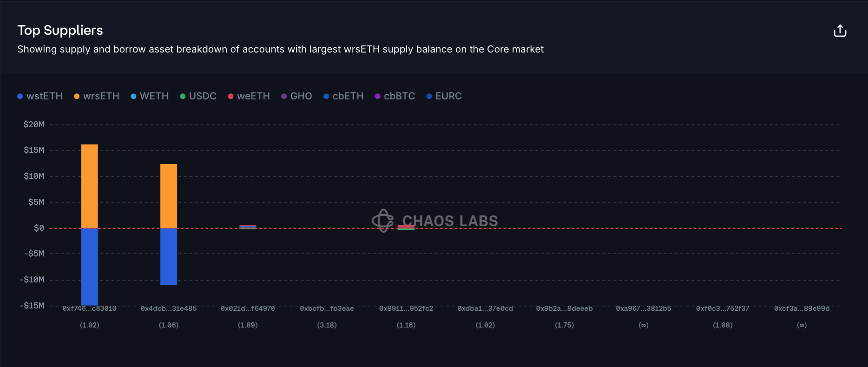Toggle USDC legend item
The image size is (868, 367).
point(198,96)
